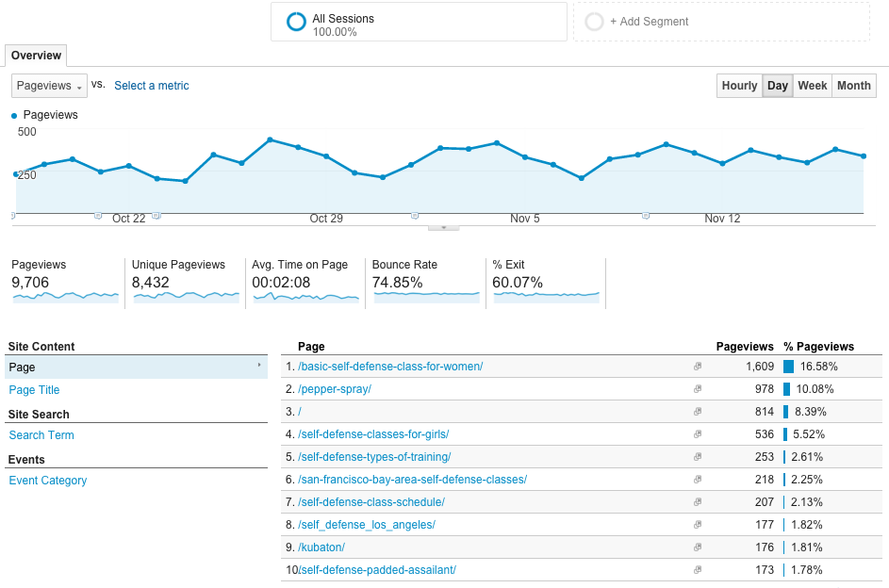889x588 pixels.
Task: Click the Select a metric link
Action: (151, 86)
